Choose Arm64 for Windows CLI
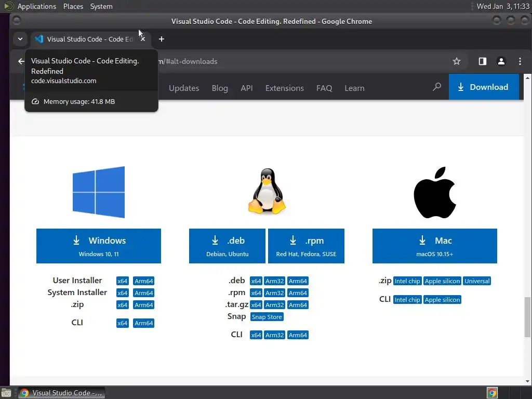Image resolution: width=532 pixels, height=399 pixels. click(144, 323)
